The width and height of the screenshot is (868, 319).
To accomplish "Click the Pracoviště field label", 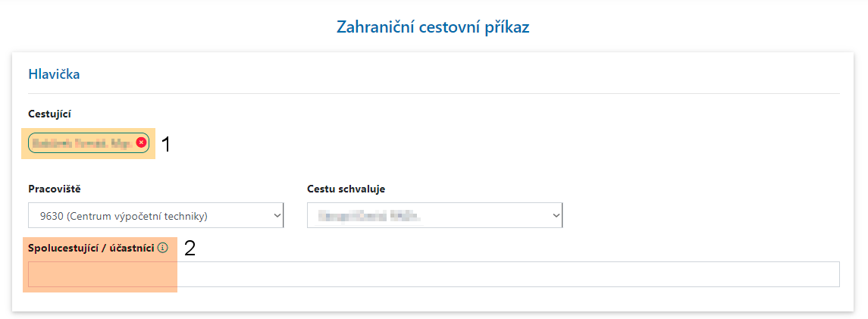I will [x=53, y=189].
